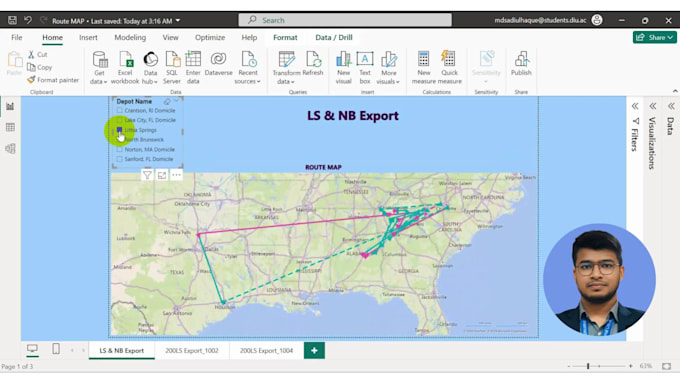
Task: Check Cranston, RI Domicile
Action: point(119,111)
